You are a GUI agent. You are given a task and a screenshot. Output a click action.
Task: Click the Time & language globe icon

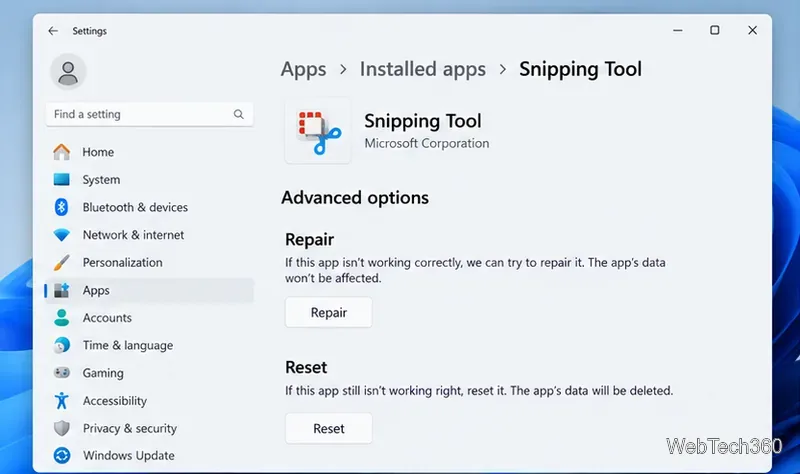(x=62, y=345)
